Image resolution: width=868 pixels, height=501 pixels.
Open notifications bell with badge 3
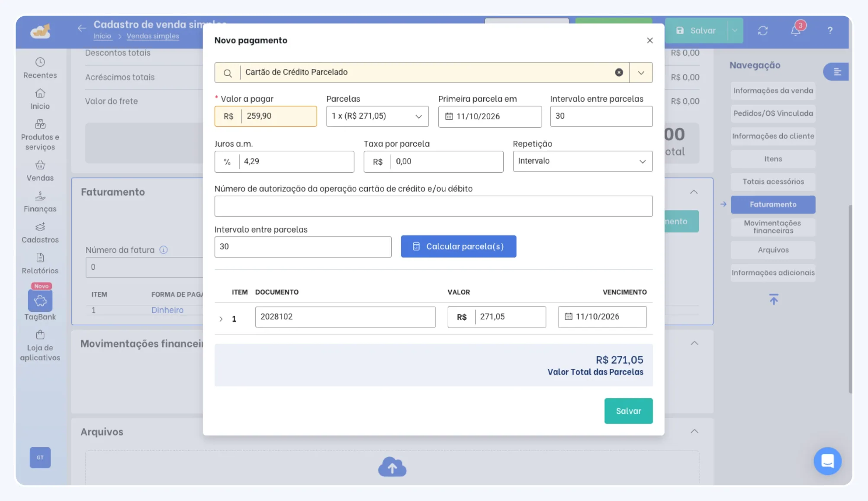[x=796, y=30]
